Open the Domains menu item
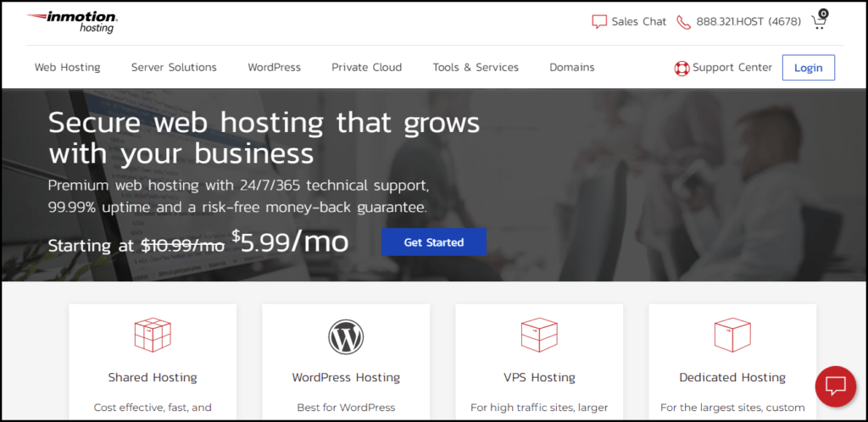The height and width of the screenshot is (422, 868). (572, 68)
